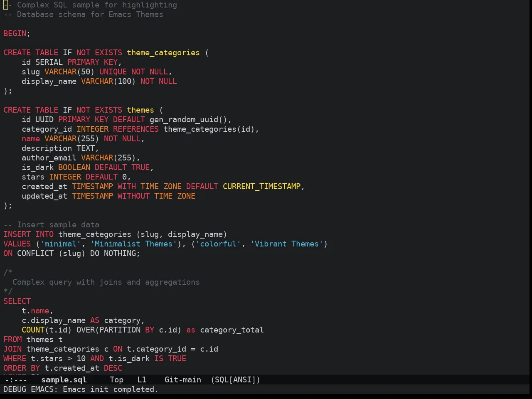
Task: Click the VARCHAR(100) type
Action: point(108,81)
